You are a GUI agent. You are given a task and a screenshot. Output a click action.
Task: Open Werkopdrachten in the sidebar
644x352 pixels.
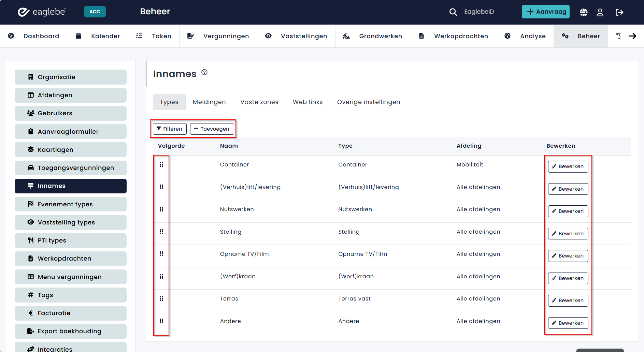(71, 259)
